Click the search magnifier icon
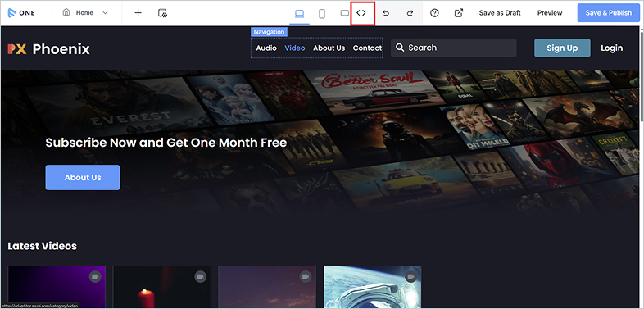644x309 pixels. 400,48
